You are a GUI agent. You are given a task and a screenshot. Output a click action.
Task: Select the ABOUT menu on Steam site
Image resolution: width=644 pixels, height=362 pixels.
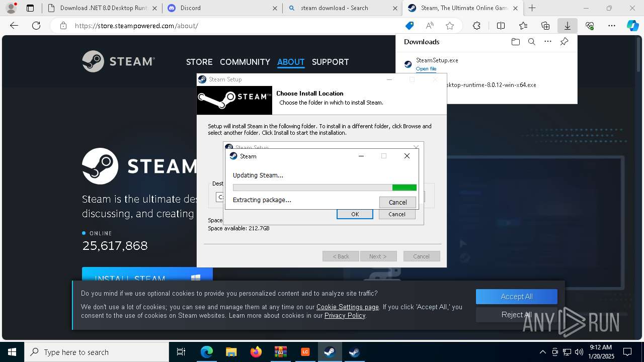coord(291,62)
